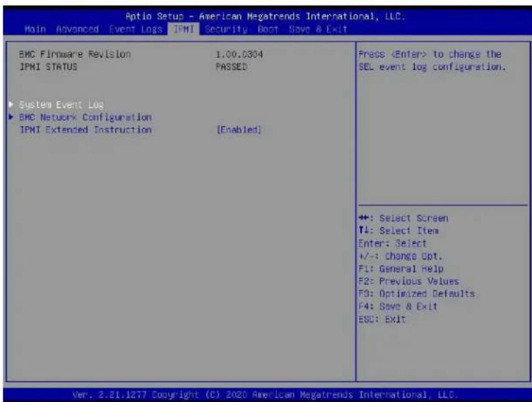Click the Select Screen key hint
Image resolution: width=532 pixels, height=402 pixels.
[404, 218]
